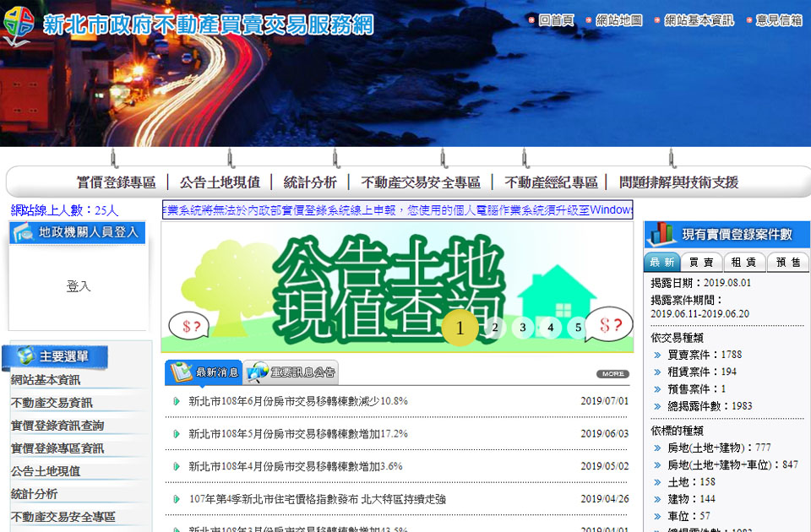Select the 最新 statistics tab

[x=662, y=262]
